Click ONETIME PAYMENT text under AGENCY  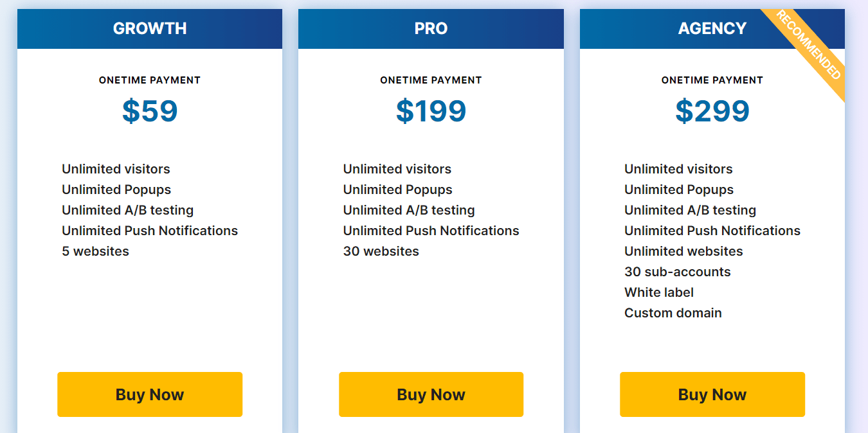click(712, 80)
